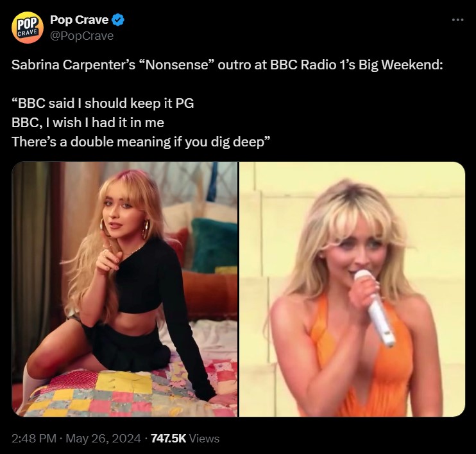Click the 2:48 PM timestamp
The width and height of the screenshot is (476, 454).
click(34, 438)
